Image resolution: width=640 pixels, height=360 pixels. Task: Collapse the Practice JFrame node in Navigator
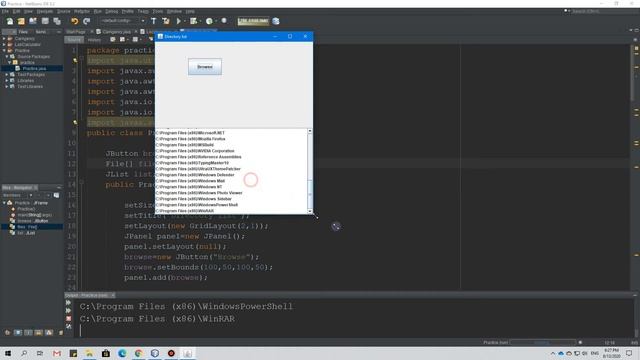click(x=4, y=203)
